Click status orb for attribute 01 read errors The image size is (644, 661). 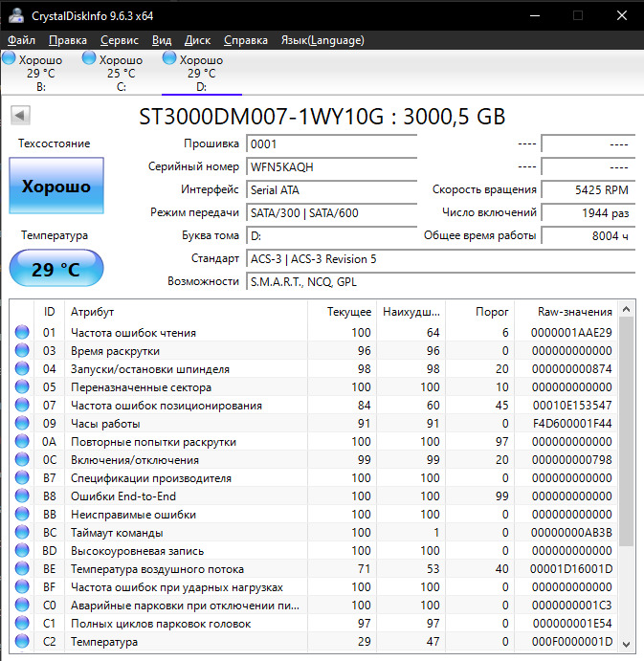[x=22, y=333]
